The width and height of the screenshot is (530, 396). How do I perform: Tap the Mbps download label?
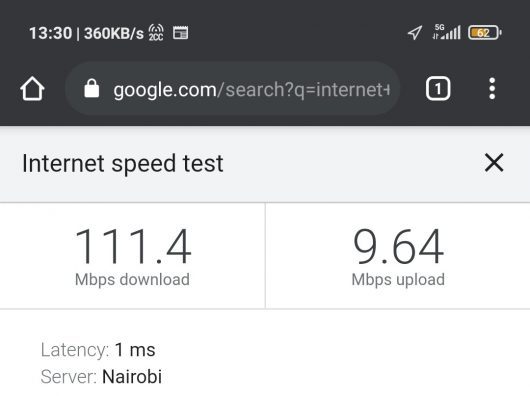pyautogui.click(x=132, y=280)
